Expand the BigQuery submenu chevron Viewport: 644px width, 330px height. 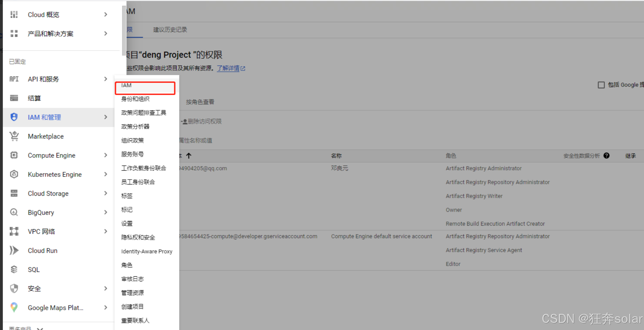tap(105, 212)
